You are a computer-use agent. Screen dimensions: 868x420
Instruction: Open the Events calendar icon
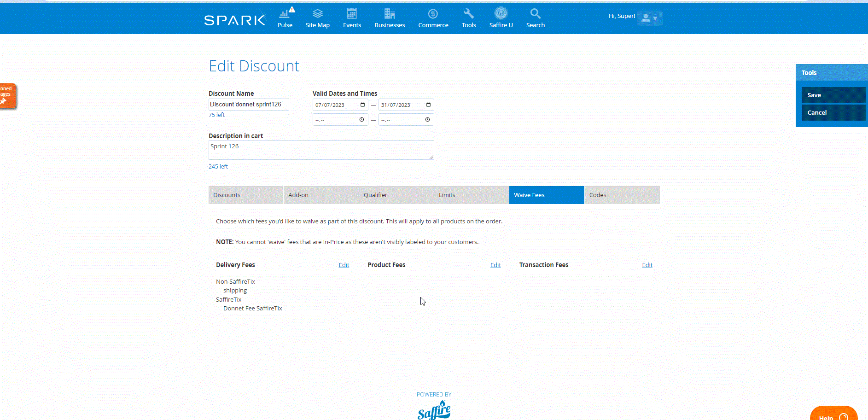click(x=352, y=14)
